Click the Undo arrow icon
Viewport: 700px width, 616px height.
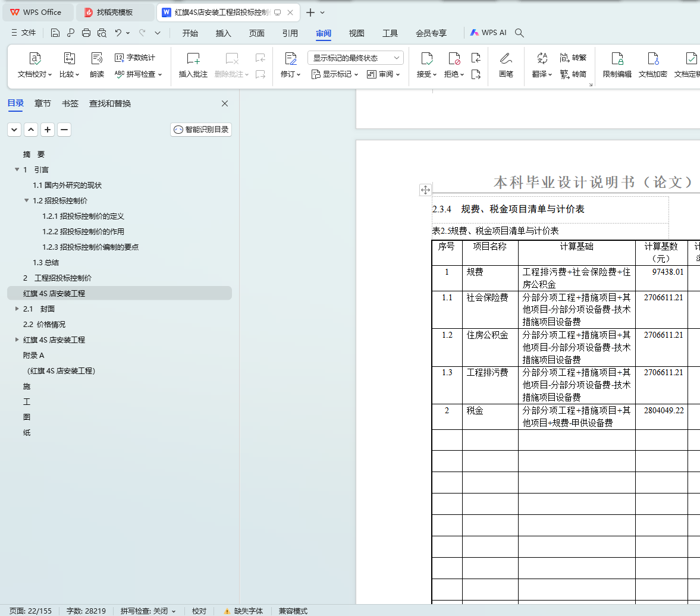click(118, 33)
